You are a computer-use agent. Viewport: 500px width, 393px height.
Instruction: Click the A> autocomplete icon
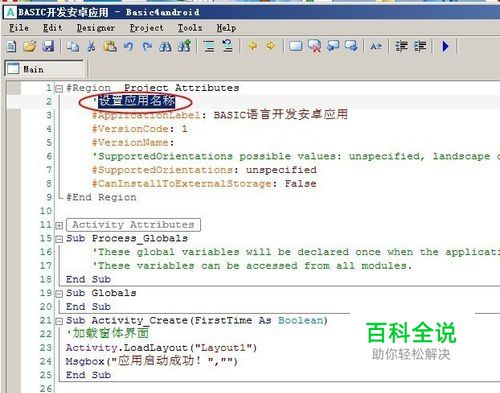[x=376, y=46]
